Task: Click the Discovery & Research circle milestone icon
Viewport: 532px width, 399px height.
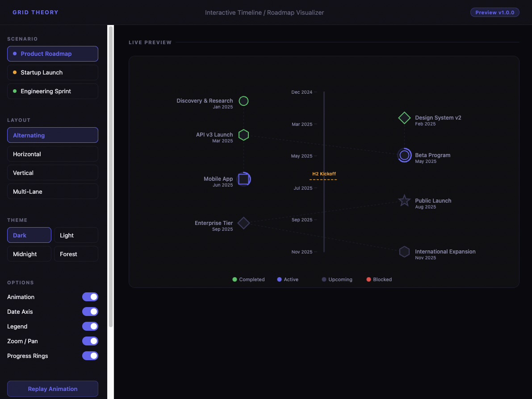Action: [243, 101]
